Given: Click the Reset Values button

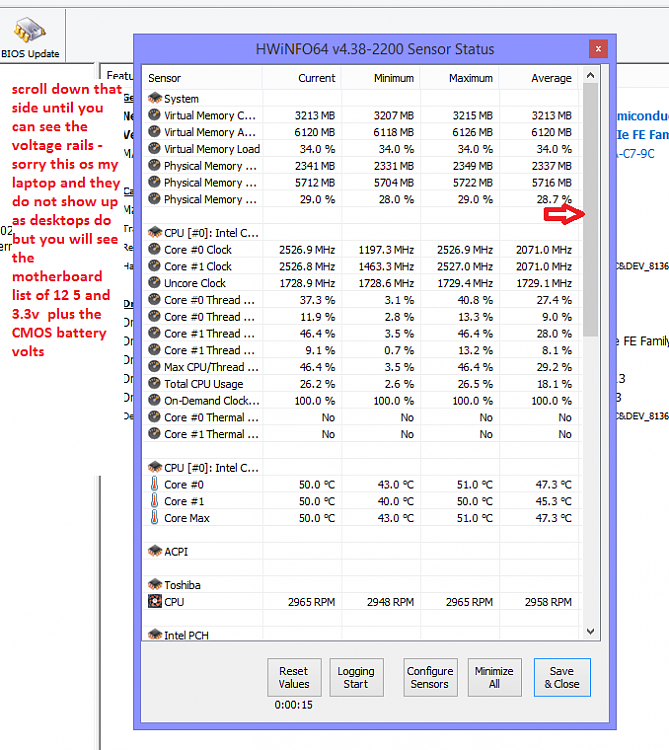Looking at the screenshot, I should (x=294, y=677).
